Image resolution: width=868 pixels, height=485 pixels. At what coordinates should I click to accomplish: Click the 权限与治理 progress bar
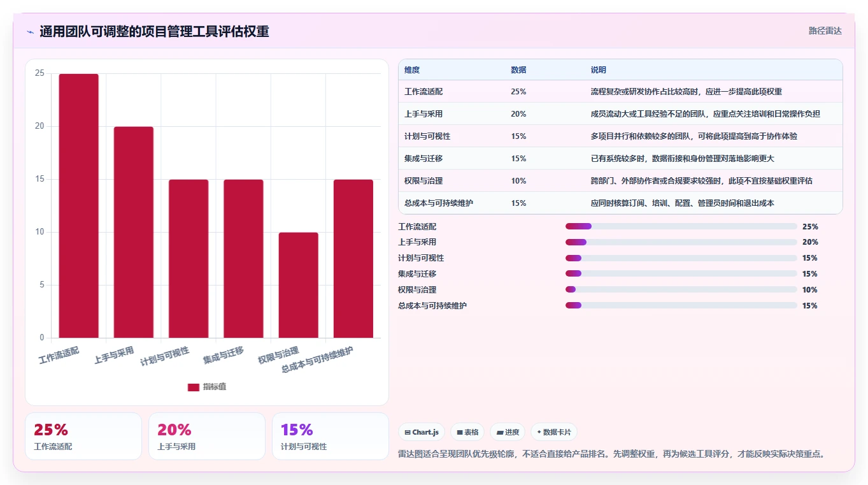[x=681, y=290]
